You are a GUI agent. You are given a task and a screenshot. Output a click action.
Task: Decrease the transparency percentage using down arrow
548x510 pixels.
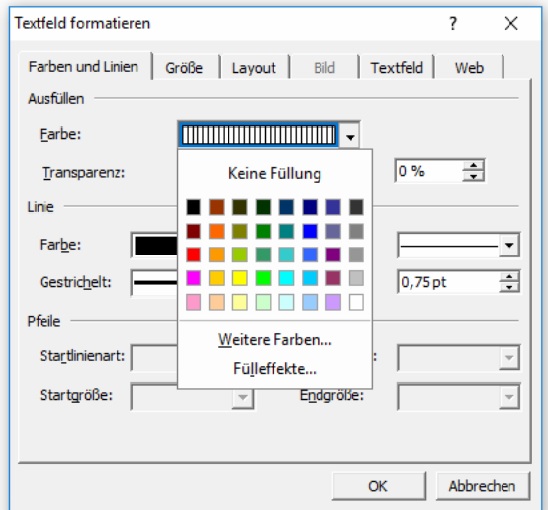[474, 176]
